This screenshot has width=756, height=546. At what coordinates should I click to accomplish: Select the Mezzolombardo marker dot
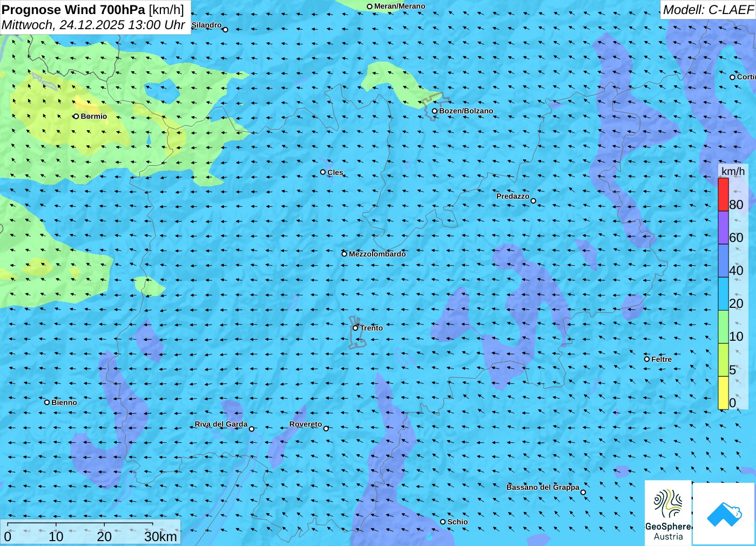point(345,254)
